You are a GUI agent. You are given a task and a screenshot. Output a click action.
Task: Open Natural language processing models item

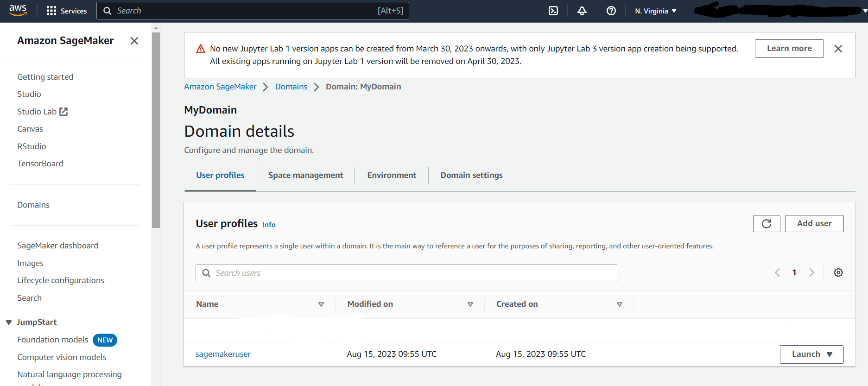70,378
